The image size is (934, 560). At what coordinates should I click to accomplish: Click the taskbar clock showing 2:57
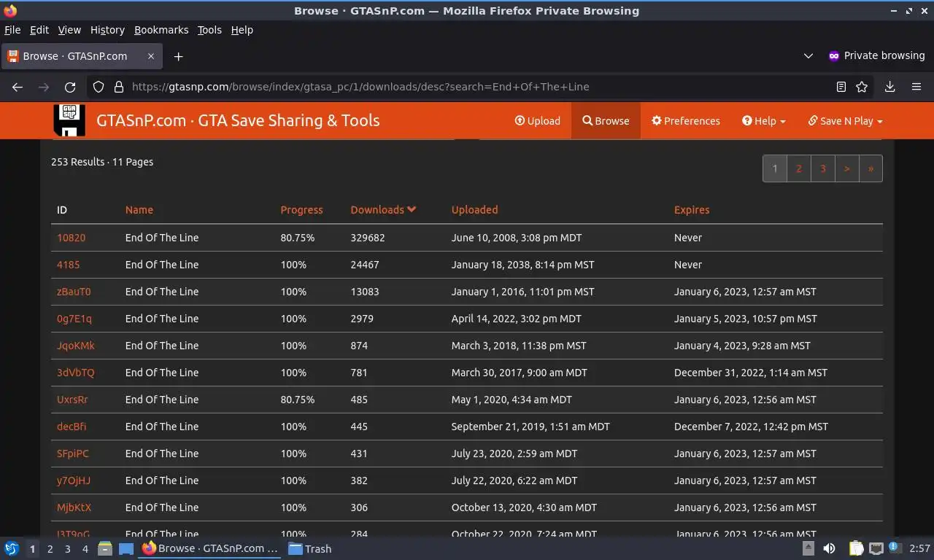click(x=919, y=548)
